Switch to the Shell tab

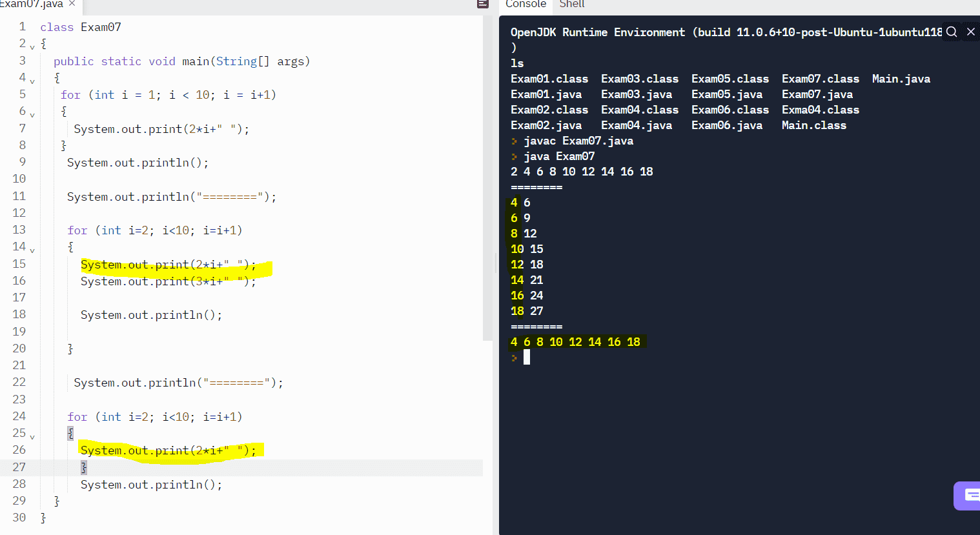pyautogui.click(x=572, y=5)
